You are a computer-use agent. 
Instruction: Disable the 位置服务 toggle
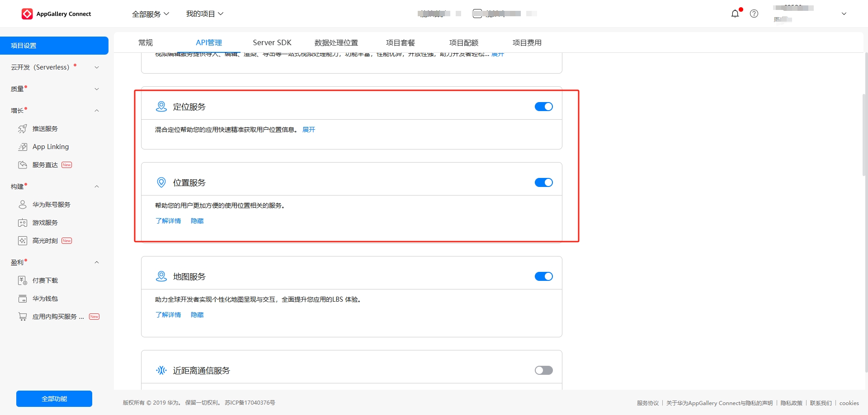[544, 182]
